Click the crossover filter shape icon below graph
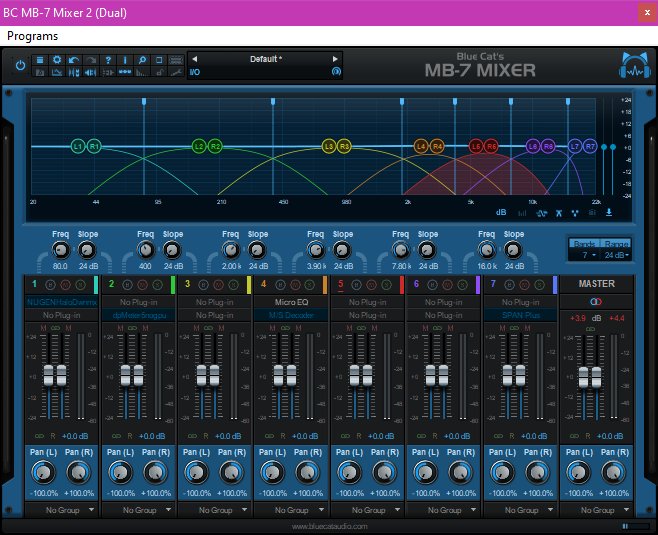The width and height of the screenshot is (658, 535). click(559, 213)
